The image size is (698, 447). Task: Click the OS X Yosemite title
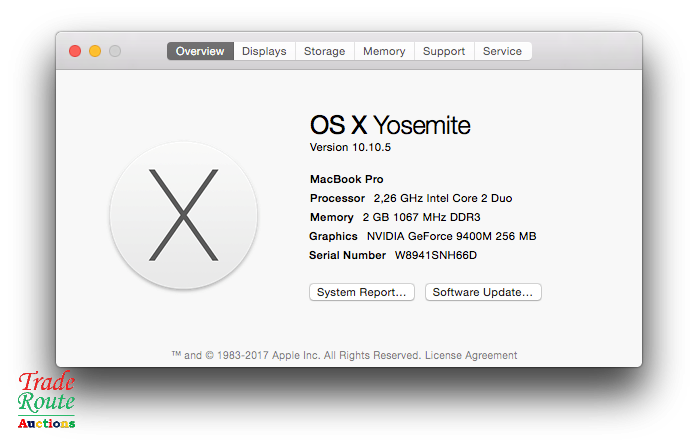point(390,125)
